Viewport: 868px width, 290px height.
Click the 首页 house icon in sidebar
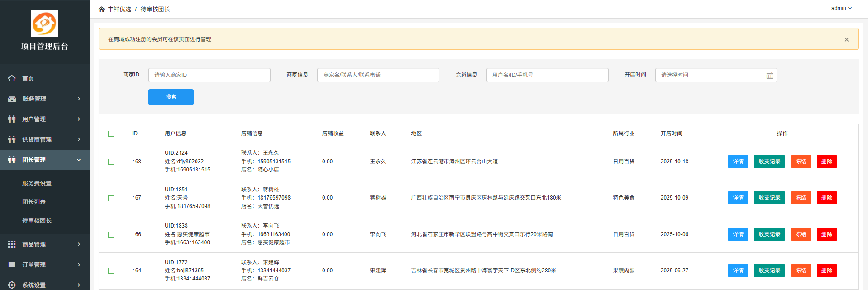pos(12,78)
